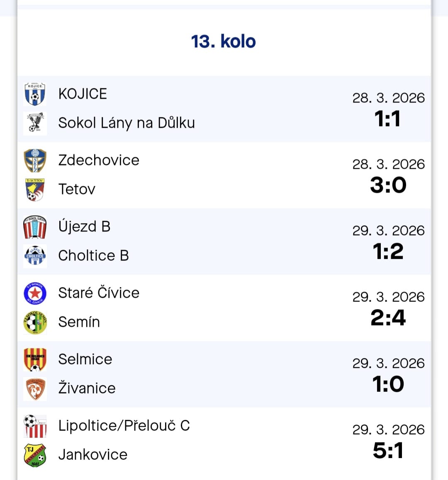The height and width of the screenshot is (480, 448).
Task: Click the Staré Čívice star crest
Action: pos(35,293)
